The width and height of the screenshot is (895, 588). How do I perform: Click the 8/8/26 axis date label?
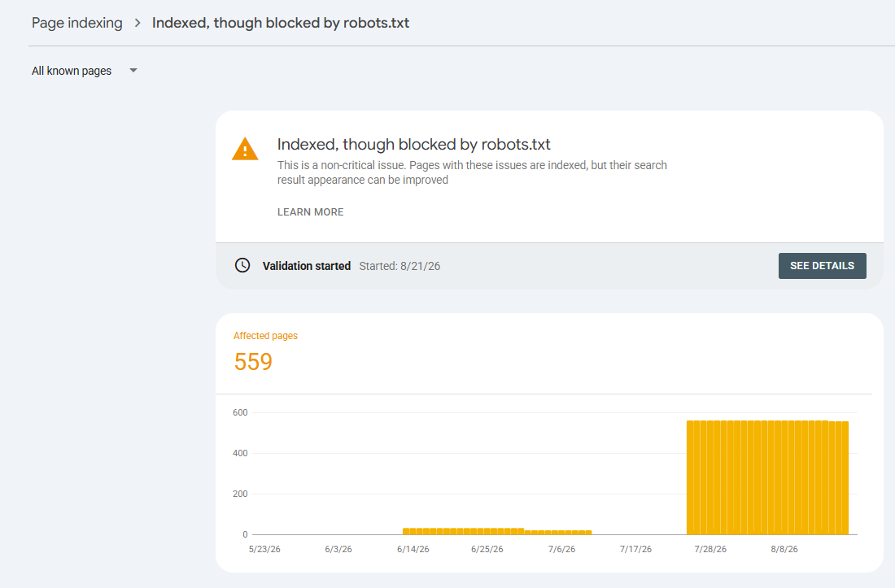point(784,549)
